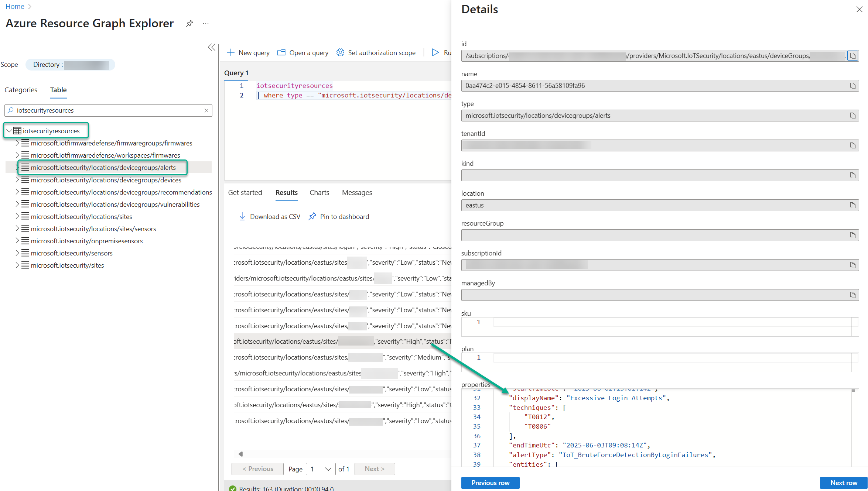Viewport: 868px width, 491px height.
Task: Click the Previous row button
Action: click(x=490, y=483)
